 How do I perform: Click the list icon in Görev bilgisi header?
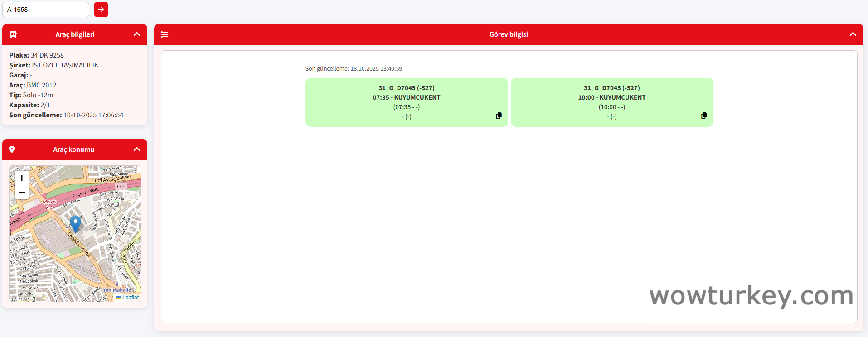pos(165,34)
